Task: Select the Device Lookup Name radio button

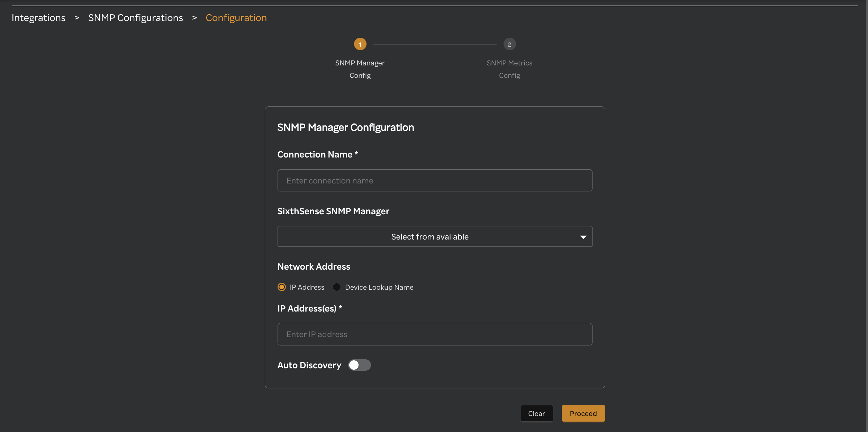Action: point(336,287)
